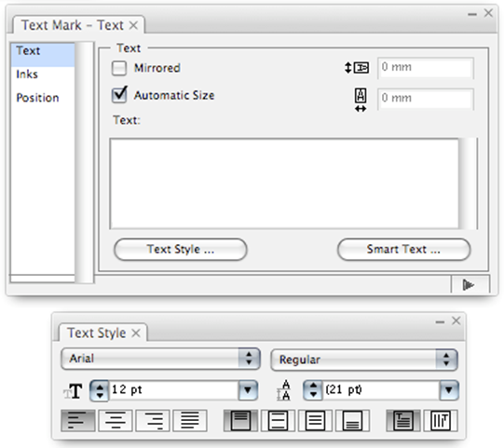Select justify text alignment icon
The height and width of the screenshot is (448, 504).
pos(190,420)
